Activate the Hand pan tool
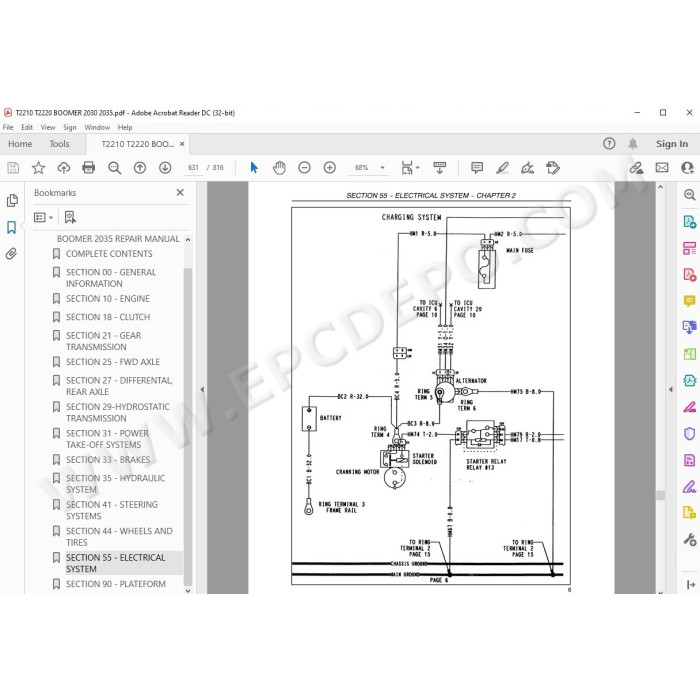Screen dimensions: 700x700 point(279,168)
